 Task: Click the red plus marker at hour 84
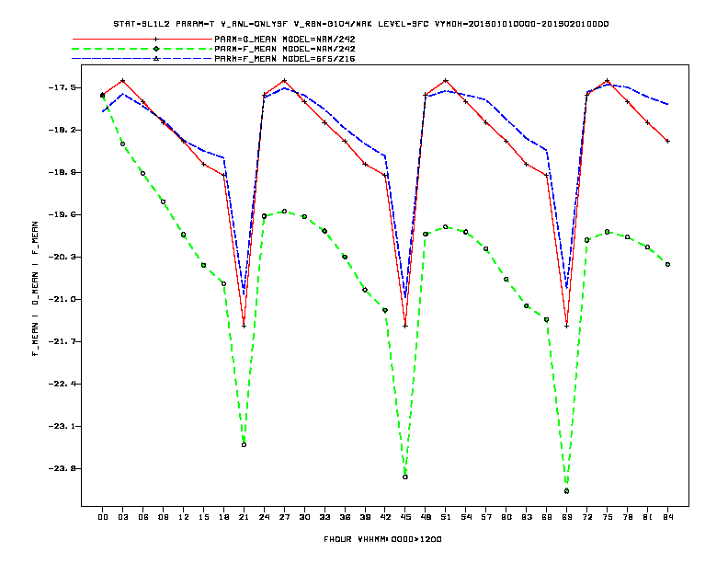click(x=667, y=142)
